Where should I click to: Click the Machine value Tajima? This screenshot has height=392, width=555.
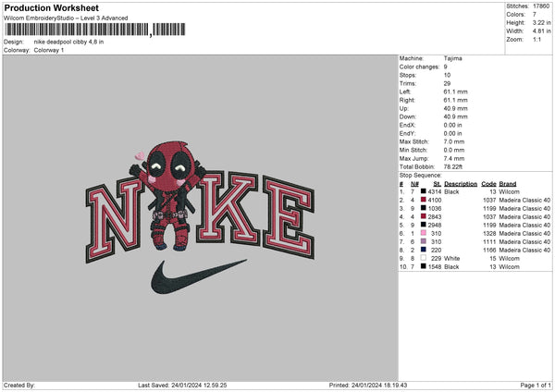pyautogui.click(x=452, y=58)
